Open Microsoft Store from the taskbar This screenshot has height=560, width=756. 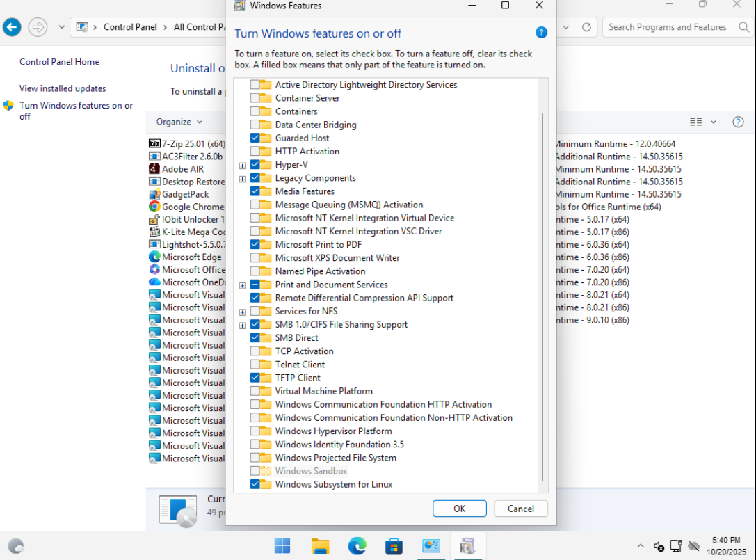(x=394, y=546)
